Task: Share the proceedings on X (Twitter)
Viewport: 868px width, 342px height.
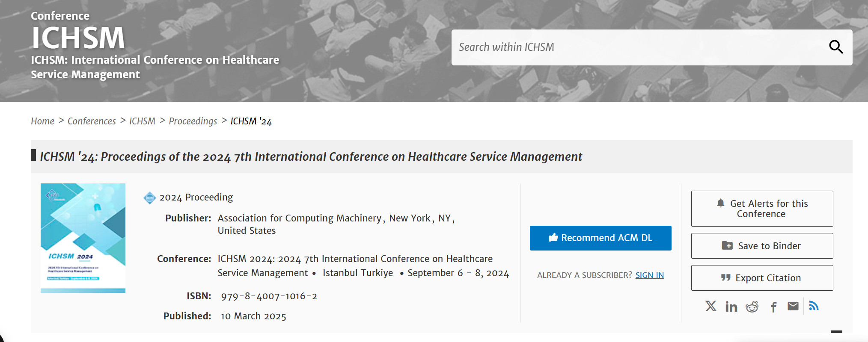Action: 711,306
